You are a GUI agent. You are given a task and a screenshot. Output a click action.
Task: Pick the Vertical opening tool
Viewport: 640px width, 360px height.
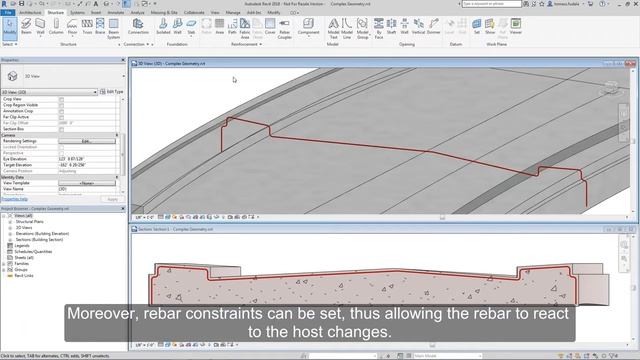tap(418, 27)
